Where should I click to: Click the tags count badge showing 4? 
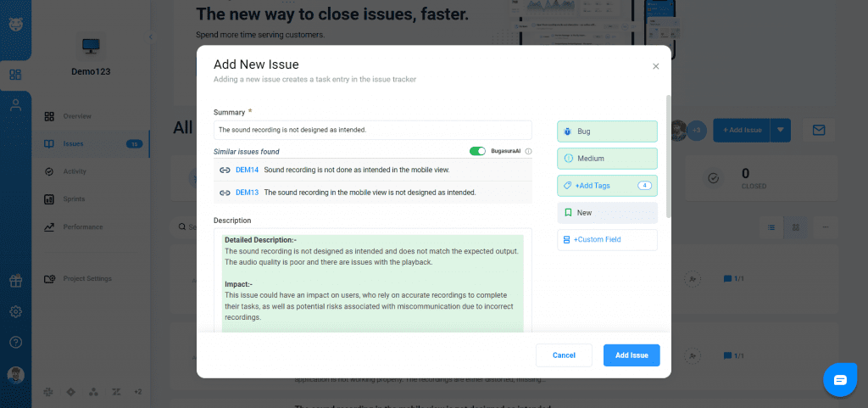tap(644, 186)
